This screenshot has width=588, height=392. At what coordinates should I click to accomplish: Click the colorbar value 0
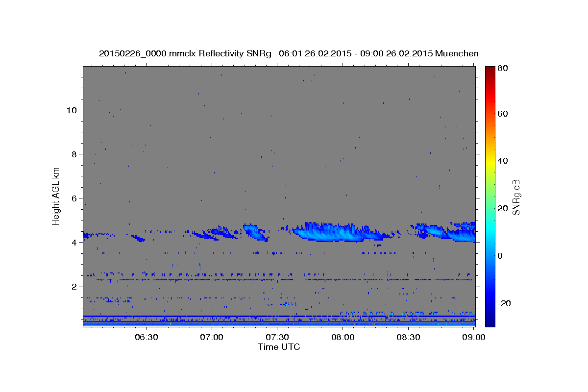(501, 256)
